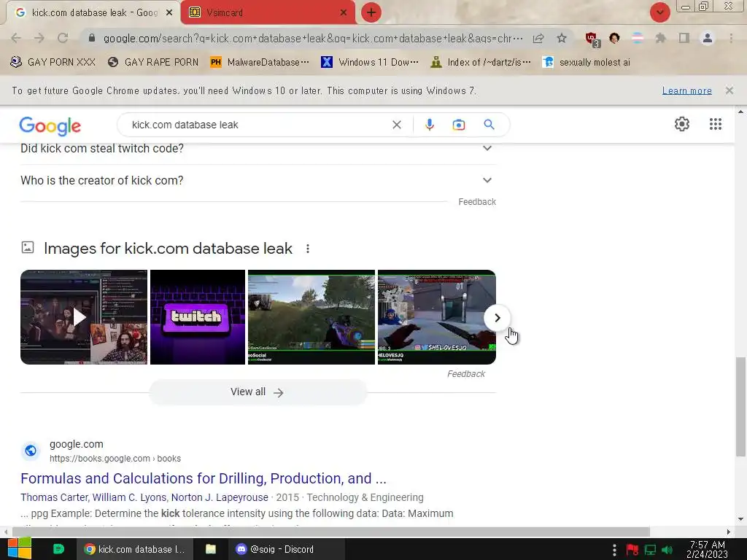Click author link William C. Lyons

(x=130, y=497)
